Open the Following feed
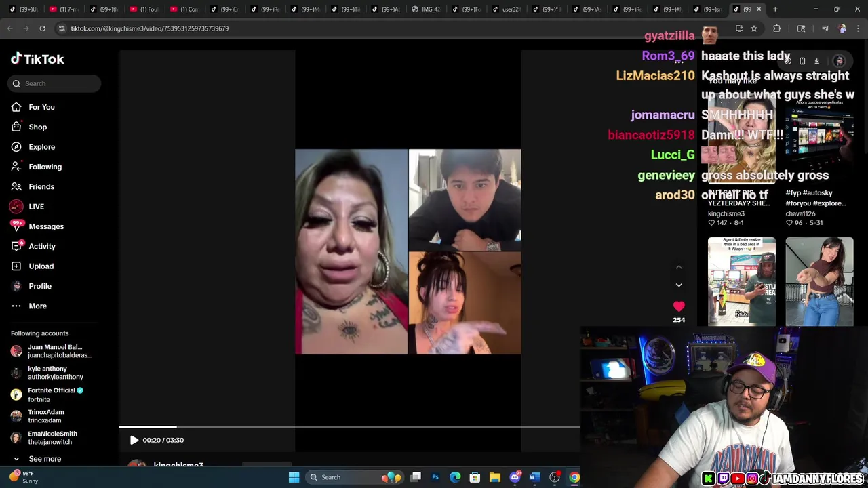The height and width of the screenshot is (488, 868). (45, 167)
